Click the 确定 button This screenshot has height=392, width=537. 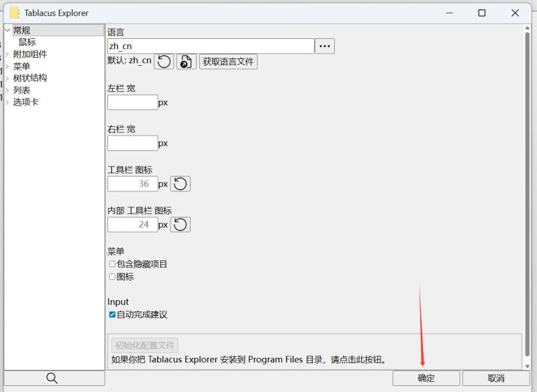pos(426,379)
